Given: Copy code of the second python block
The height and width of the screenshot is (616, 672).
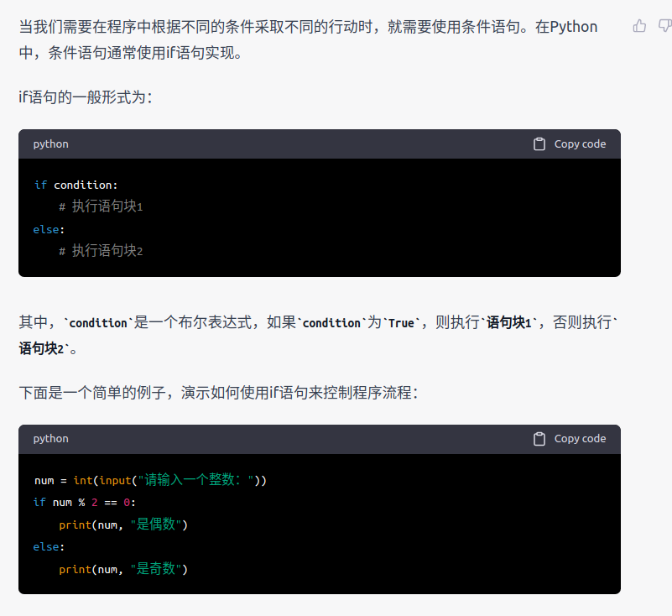Looking at the screenshot, I should (570, 439).
